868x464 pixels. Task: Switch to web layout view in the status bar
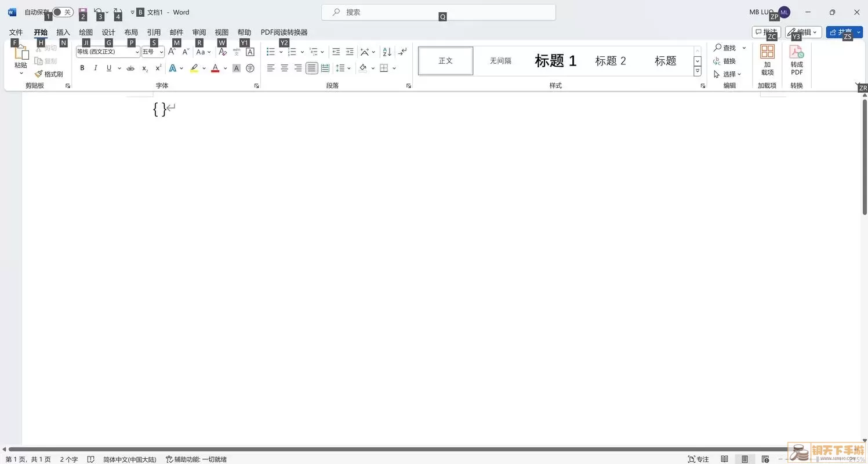click(765, 459)
